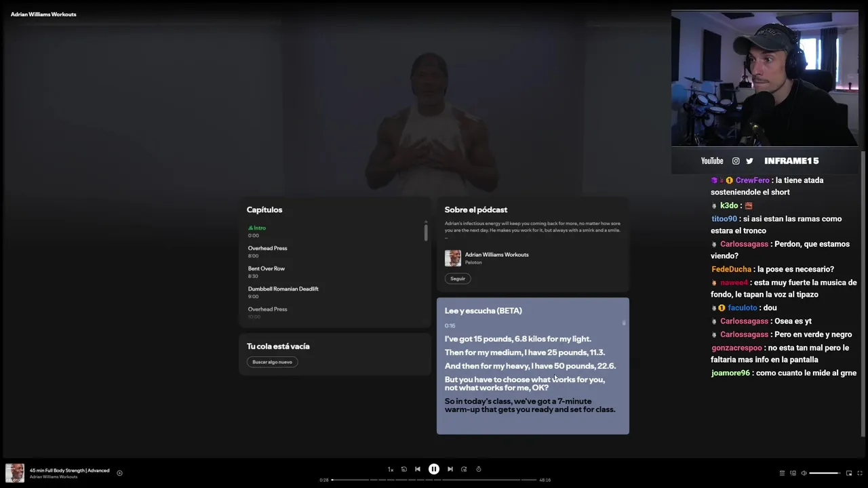Click the 'Lee y escucha (BETA)' heading
The height and width of the screenshot is (488, 868).
point(484,311)
